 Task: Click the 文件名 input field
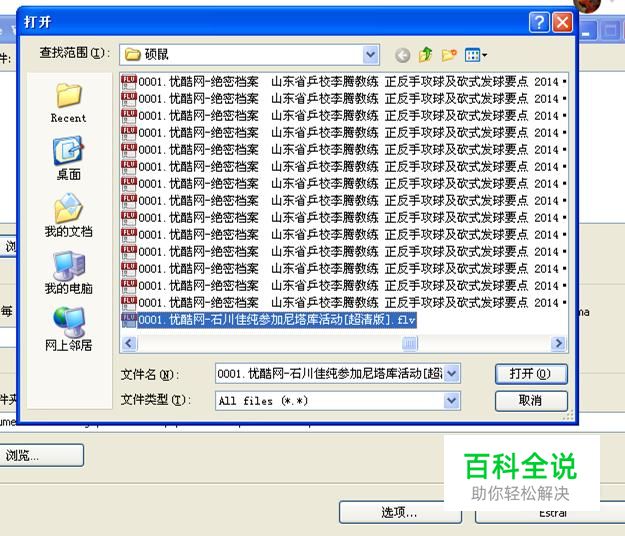pos(329,374)
